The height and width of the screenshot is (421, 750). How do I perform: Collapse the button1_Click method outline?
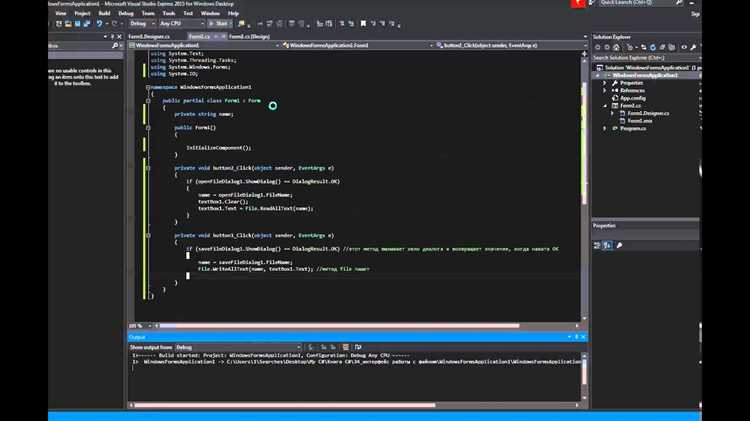point(148,235)
